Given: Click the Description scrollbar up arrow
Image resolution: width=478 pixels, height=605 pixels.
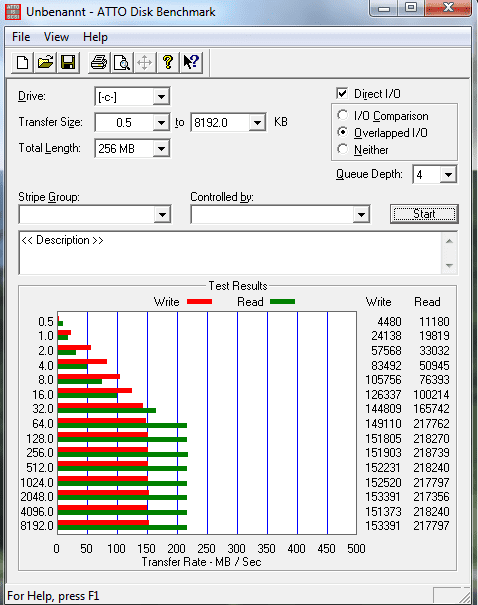Looking at the screenshot, I should point(449,241).
